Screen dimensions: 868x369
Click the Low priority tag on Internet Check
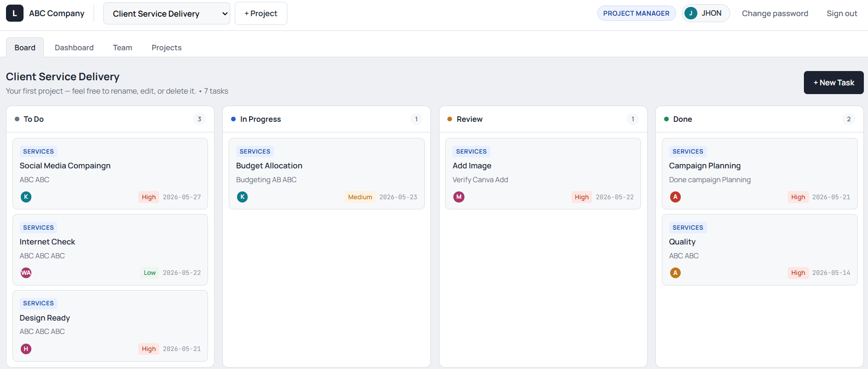(150, 273)
